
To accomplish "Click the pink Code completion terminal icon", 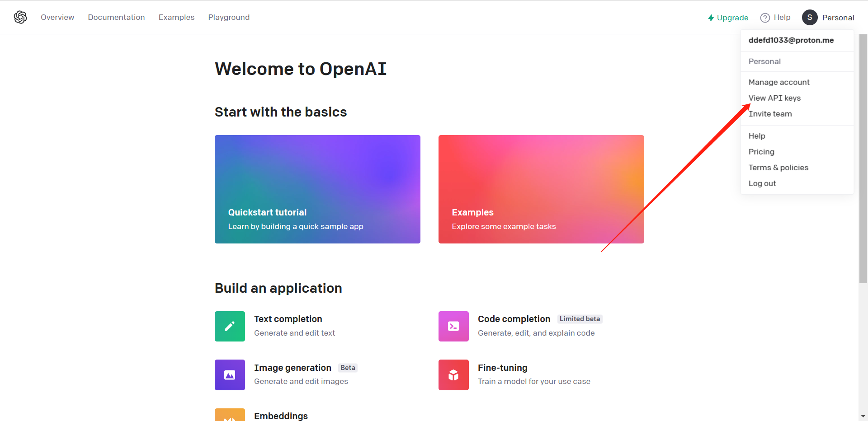I will [x=453, y=326].
